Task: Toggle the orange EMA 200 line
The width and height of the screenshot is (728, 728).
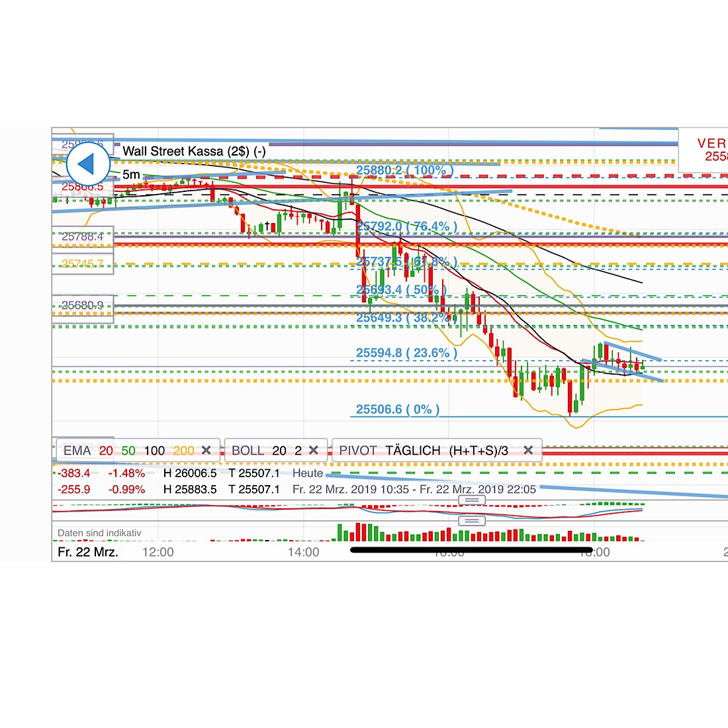Action: tap(183, 450)
